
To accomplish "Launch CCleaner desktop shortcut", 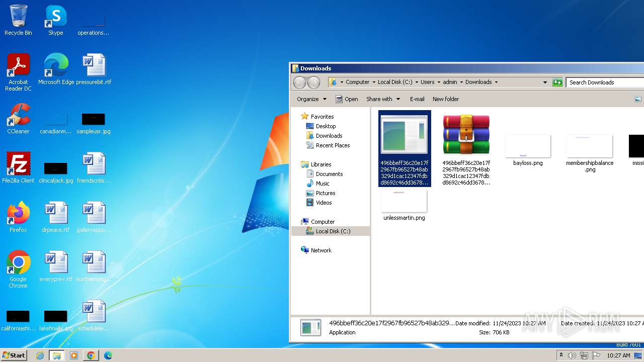I will pyautogui.click(x=18, y=119).
